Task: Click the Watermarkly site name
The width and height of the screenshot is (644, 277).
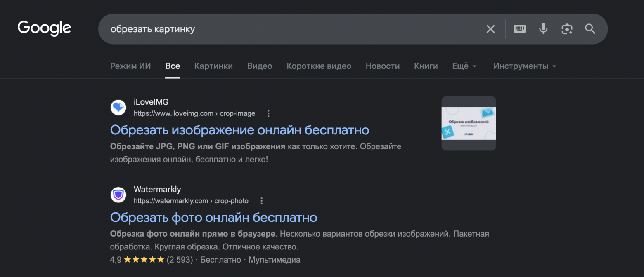Action: pyautogui.click(x=157, y=190)
